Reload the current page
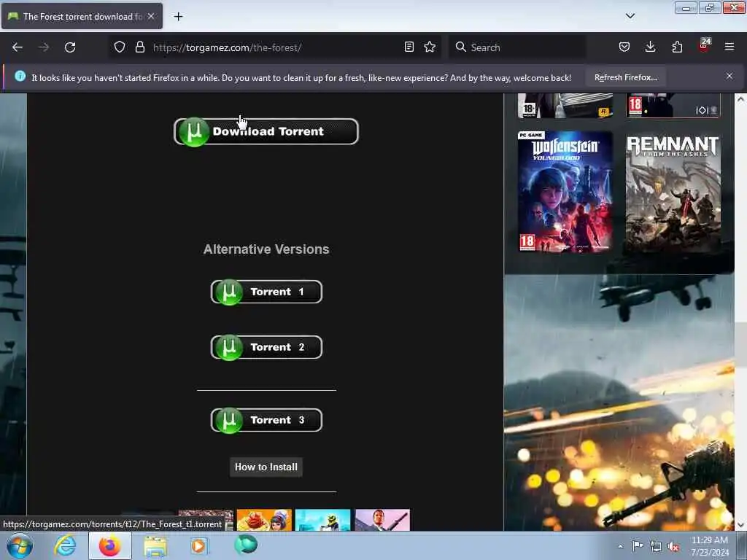 click(70, 47)
